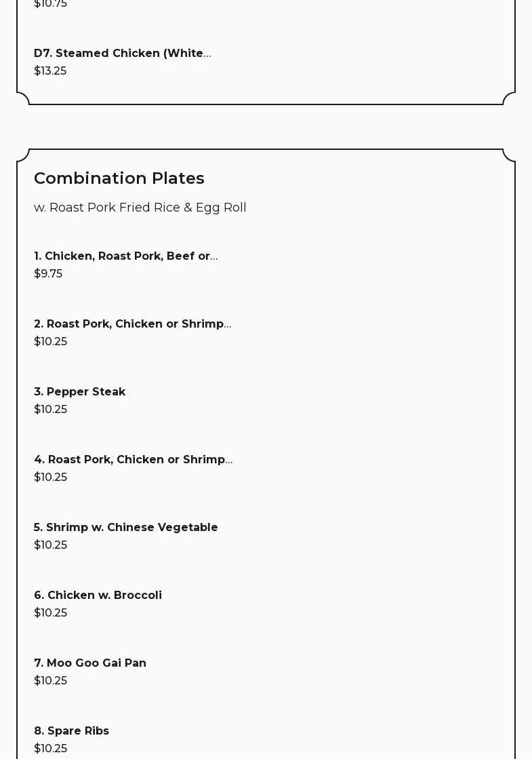Select the 3. Pepper Steak item
Screen dimensions: 532x759
click(80, 391)
